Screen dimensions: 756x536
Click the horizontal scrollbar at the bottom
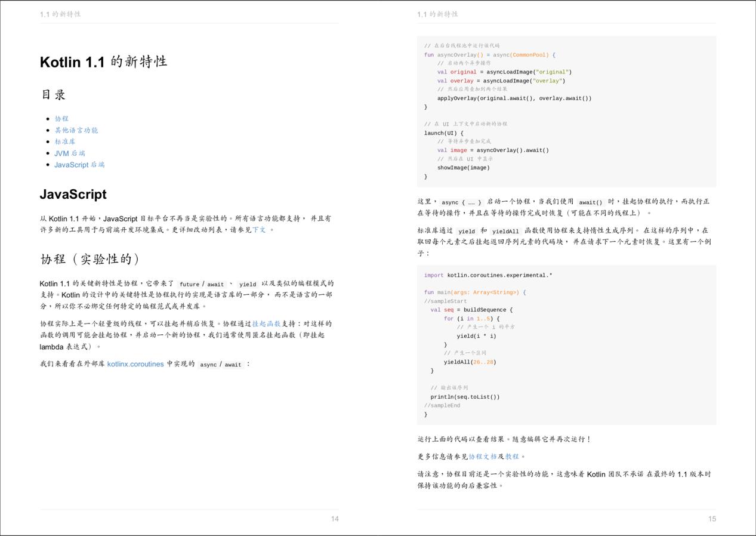(378, 533)
